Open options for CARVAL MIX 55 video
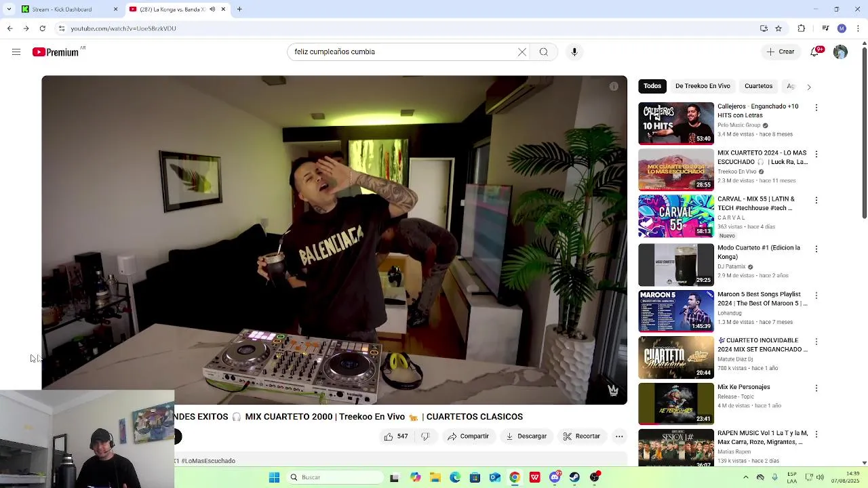 tap(816, 201)
